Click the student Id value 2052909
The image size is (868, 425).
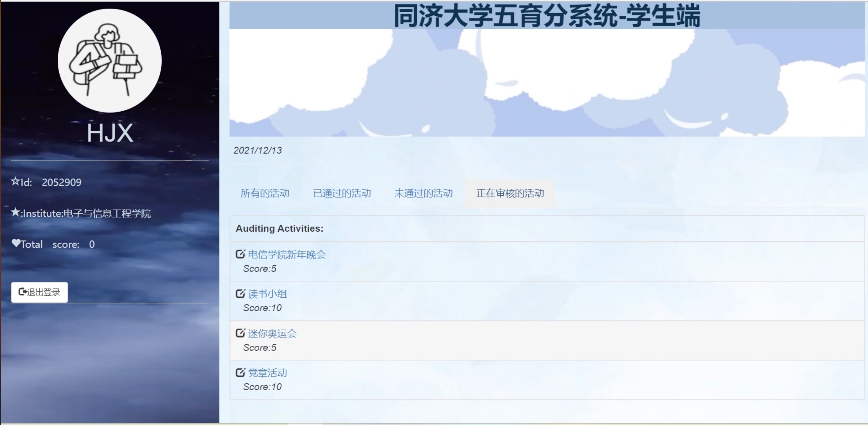point(62,182)
